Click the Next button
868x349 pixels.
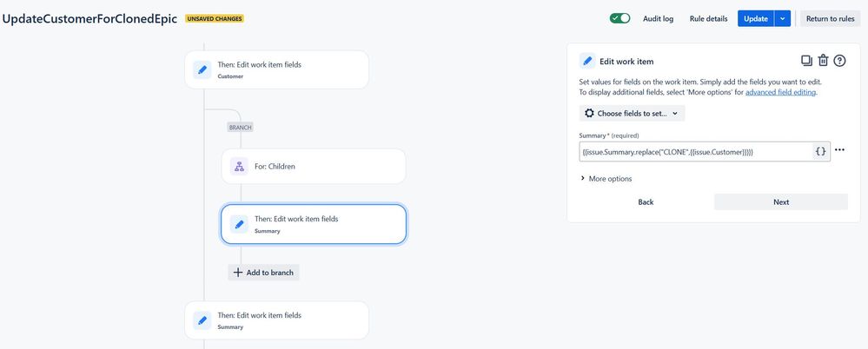pos(780,201)
